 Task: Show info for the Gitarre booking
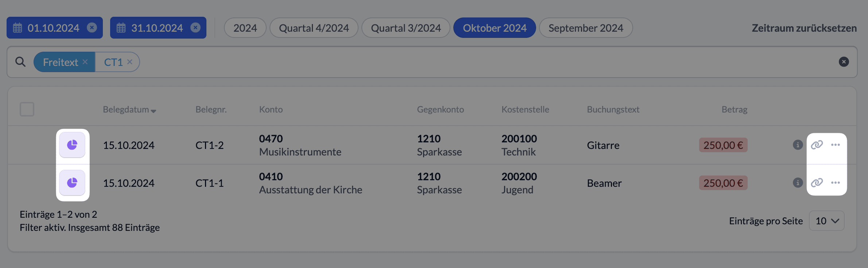(x=798, y=145)
